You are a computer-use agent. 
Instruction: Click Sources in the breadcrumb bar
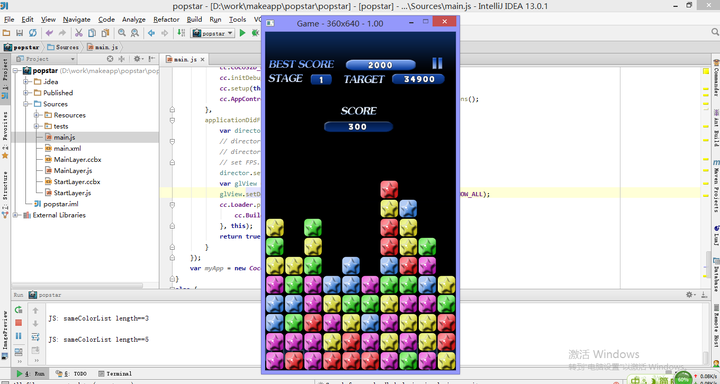click(63, 47)
